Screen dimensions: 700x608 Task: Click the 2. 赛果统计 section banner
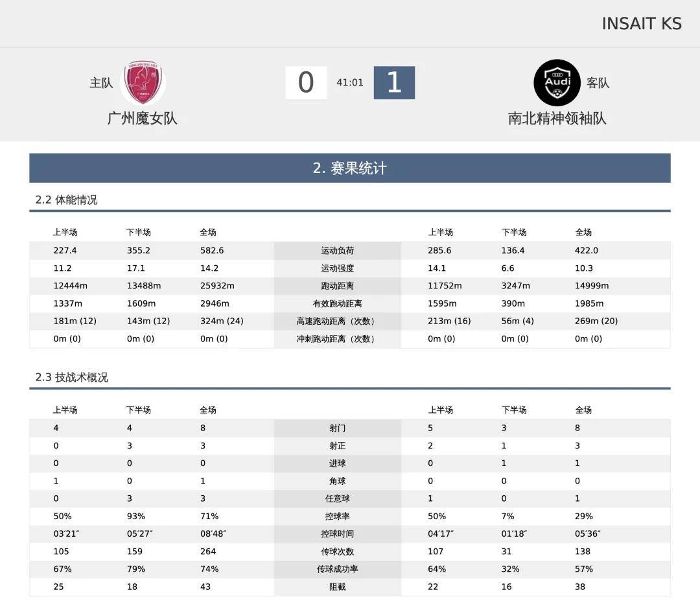350,168
